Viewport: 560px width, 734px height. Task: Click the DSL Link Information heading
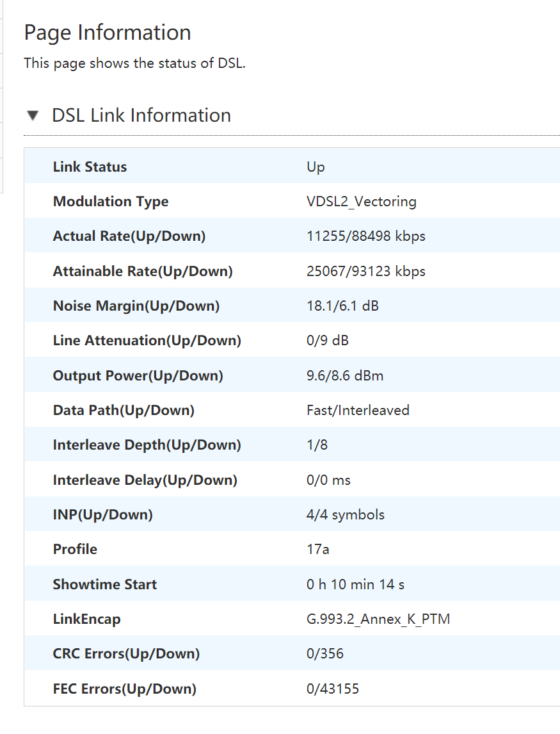[141, 115]
